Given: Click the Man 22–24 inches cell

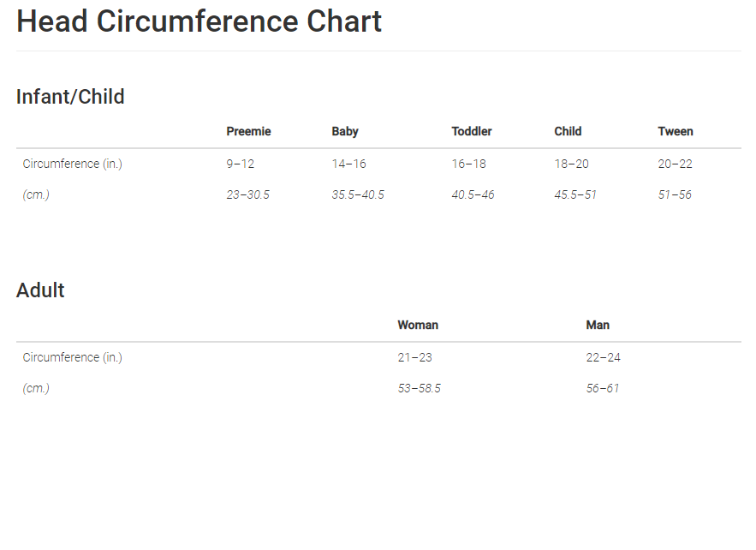Looking at the screenshot, I should (604, 357).
